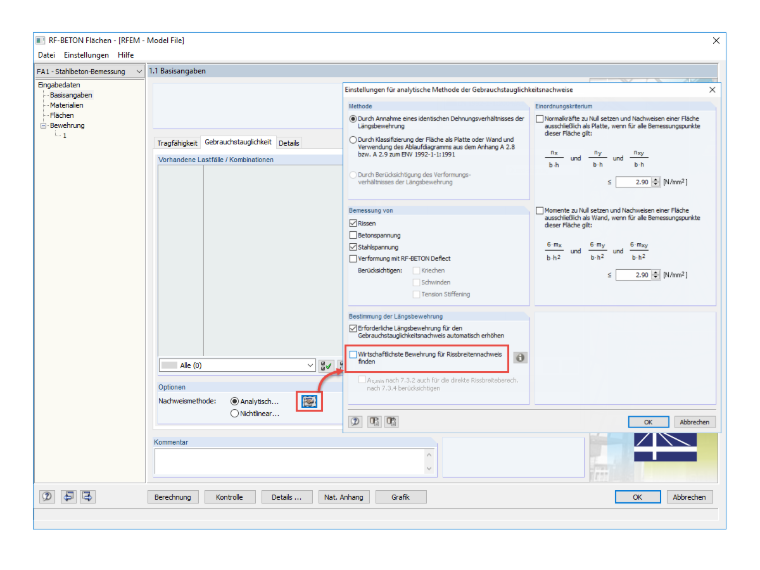The width and height of the screenshot is (760, 570).
Task: Select Bewehrung item 1 in the tree
Action: tap(64, 136)
